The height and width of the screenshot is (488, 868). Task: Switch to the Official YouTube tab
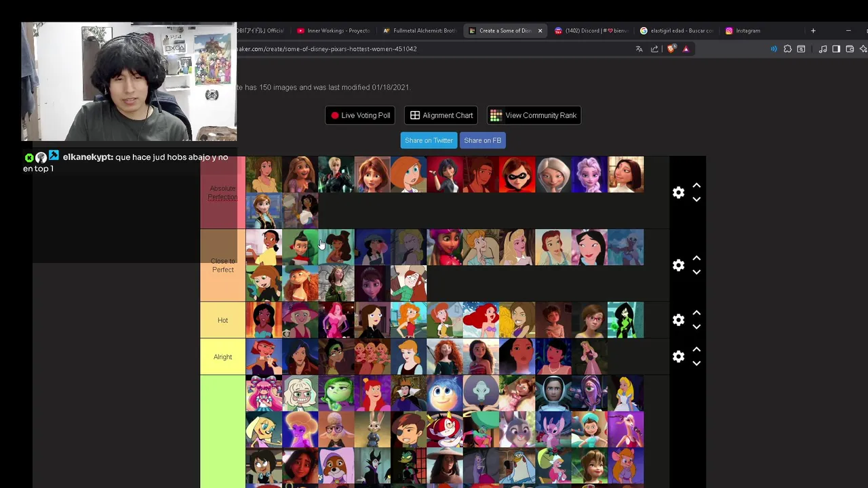(261, 30)
